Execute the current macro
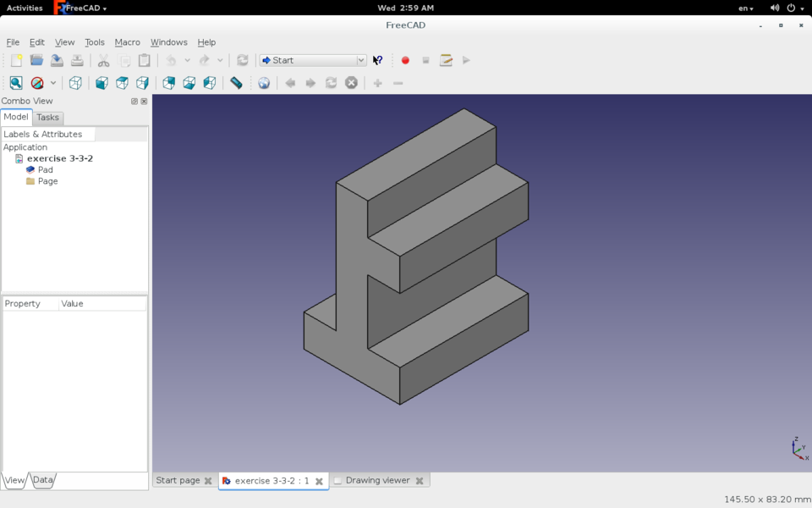The height and width of the screenshot is (508, 812). coord(466,60)
